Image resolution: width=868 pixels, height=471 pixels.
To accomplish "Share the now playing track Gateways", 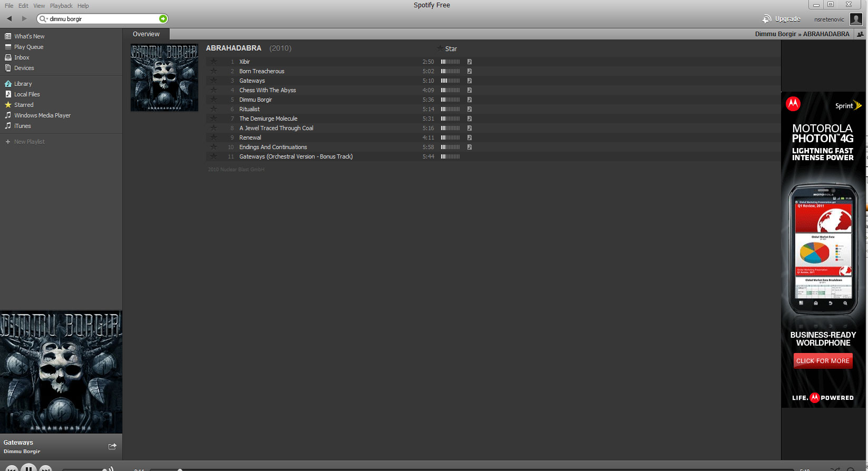I will pyautogui.click(x=112, y=446).
